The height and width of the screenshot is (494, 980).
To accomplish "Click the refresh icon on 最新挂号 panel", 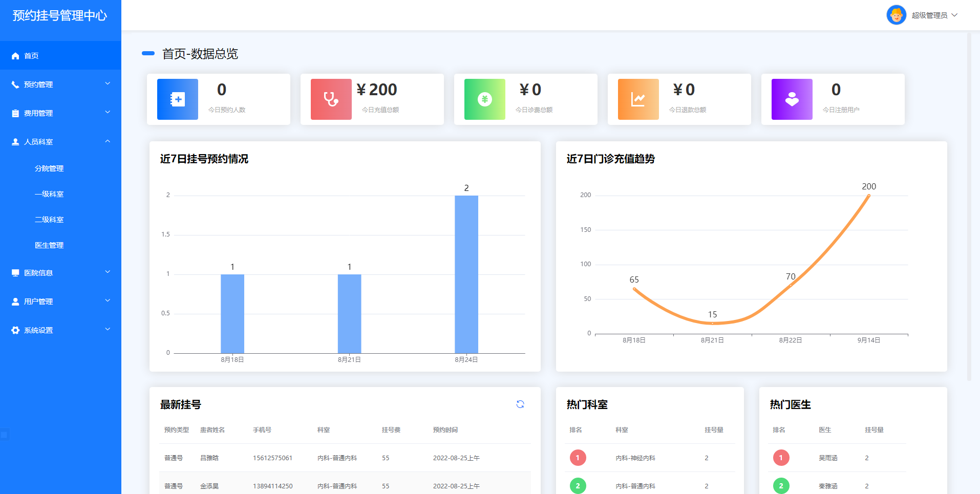I will (520, 404).
